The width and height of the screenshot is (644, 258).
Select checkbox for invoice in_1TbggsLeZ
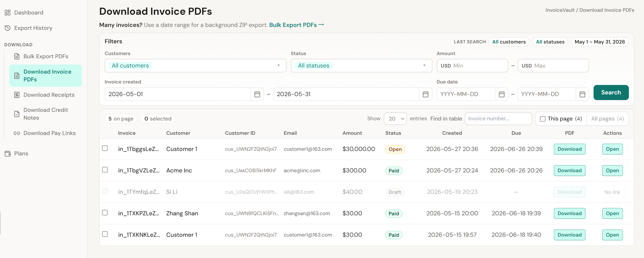(x=105, y=148)
